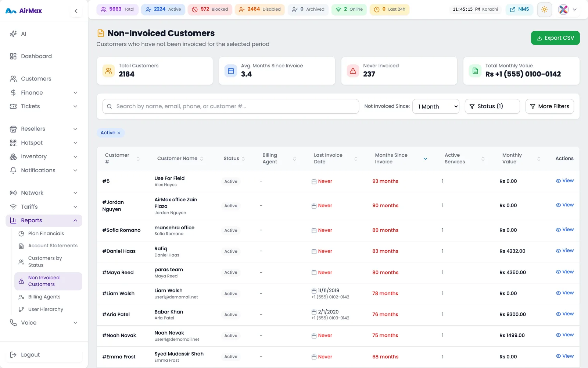Screen dimensions: 588x368
Task: Toggle light theme with the sun icon
Action: (x=544, y=10)
